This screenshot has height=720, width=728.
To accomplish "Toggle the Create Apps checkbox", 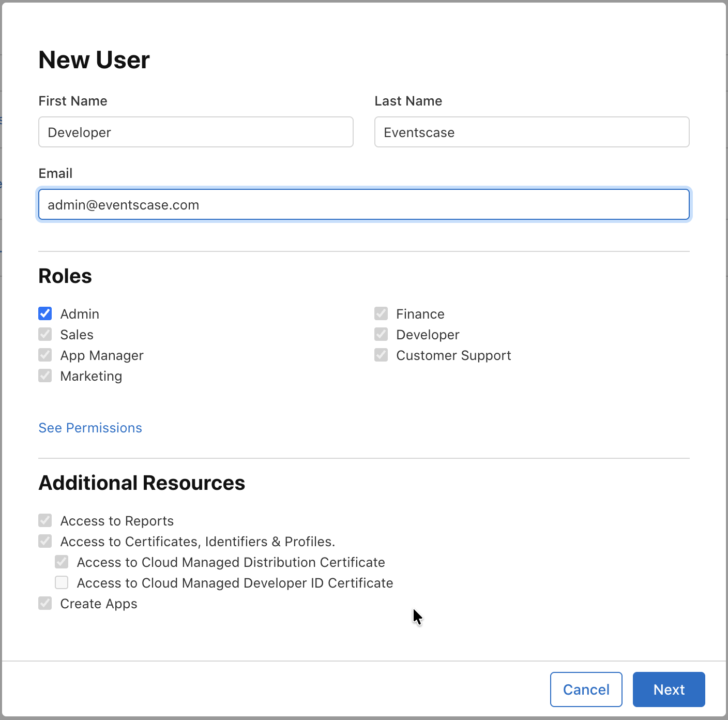I will [x=45, y=603].
